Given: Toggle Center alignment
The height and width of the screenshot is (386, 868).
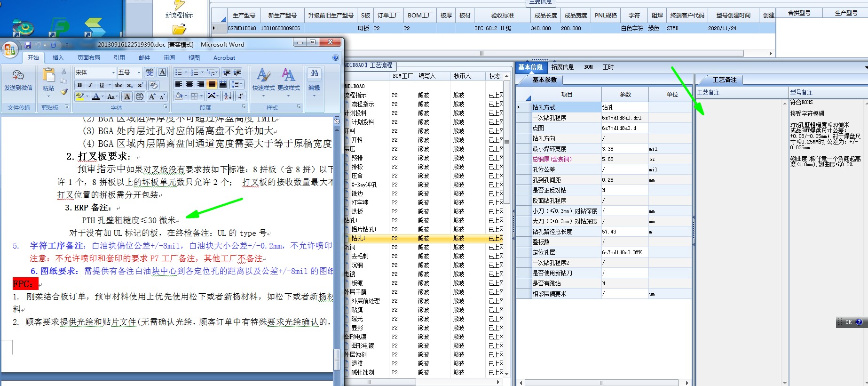Looking at the screenshot, I should pos(189,84).
